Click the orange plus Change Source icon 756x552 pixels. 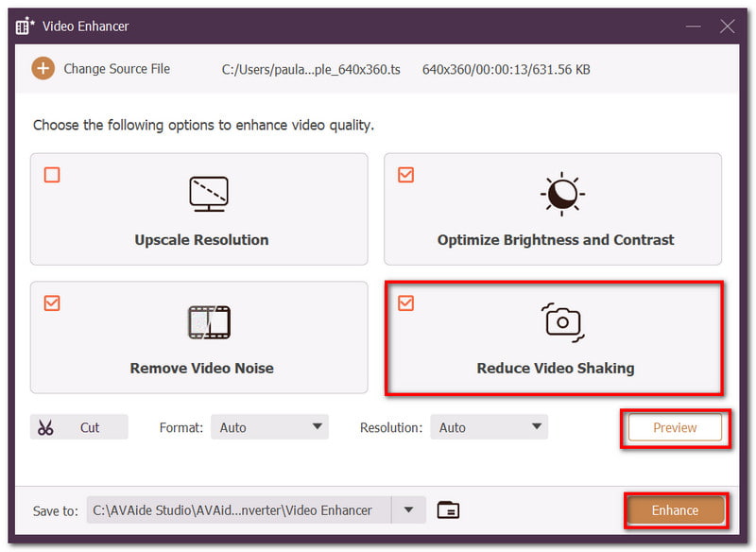click(x=43, y=68)
